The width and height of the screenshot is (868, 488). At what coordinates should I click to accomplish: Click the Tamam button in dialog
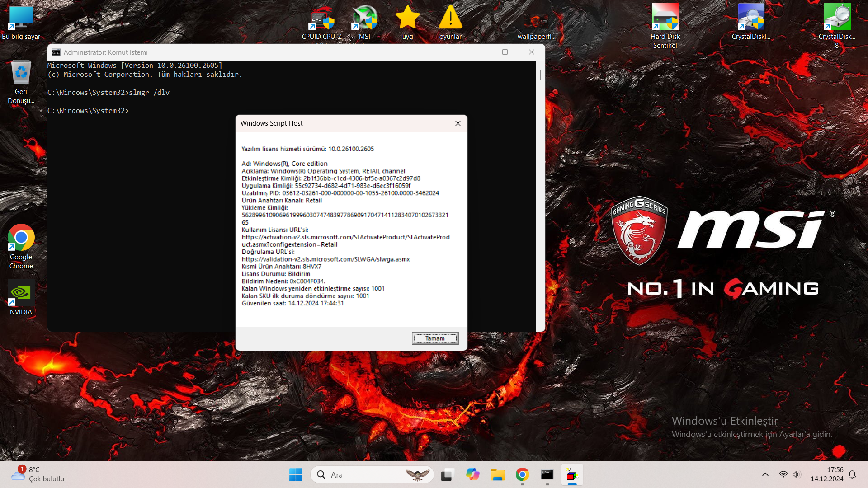pyautogui.click(x=435, y=338)
